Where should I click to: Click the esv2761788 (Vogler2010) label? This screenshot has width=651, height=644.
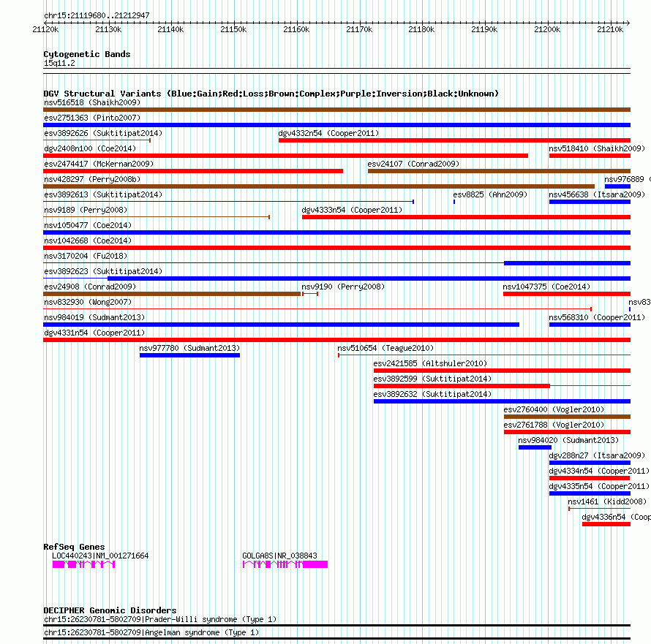pos(554,425)
